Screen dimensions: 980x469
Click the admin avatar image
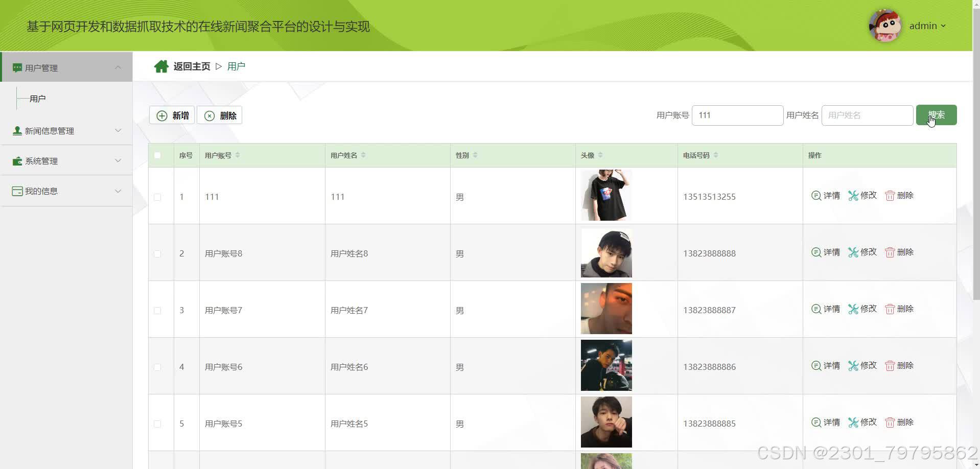885,26
